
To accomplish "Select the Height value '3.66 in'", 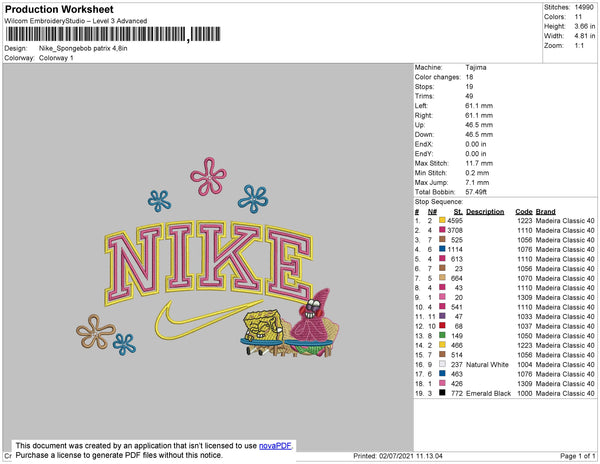I will pyautogui.click(x=585, y=26).
